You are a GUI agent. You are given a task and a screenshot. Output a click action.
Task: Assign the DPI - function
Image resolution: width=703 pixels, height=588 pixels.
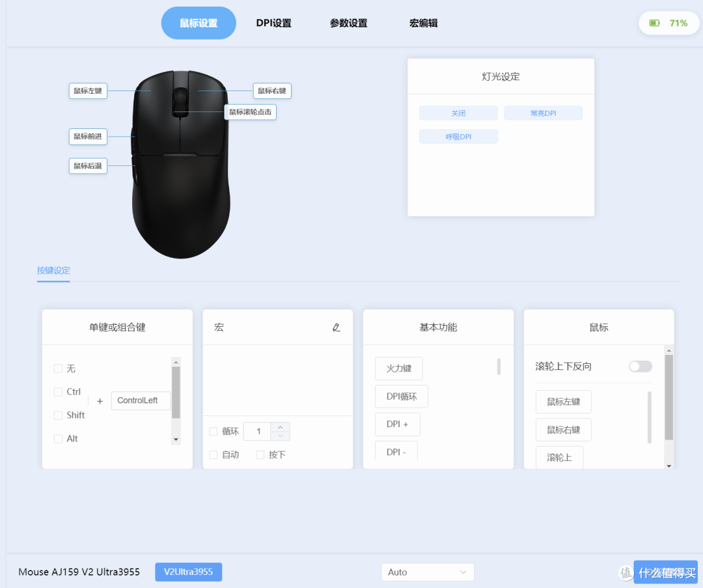396,451
